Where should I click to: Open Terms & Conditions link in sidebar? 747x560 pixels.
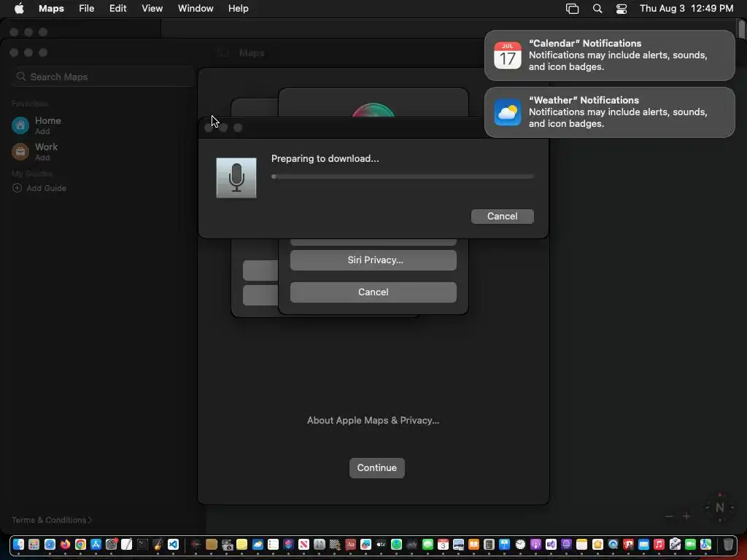click(x=52, y=520)
